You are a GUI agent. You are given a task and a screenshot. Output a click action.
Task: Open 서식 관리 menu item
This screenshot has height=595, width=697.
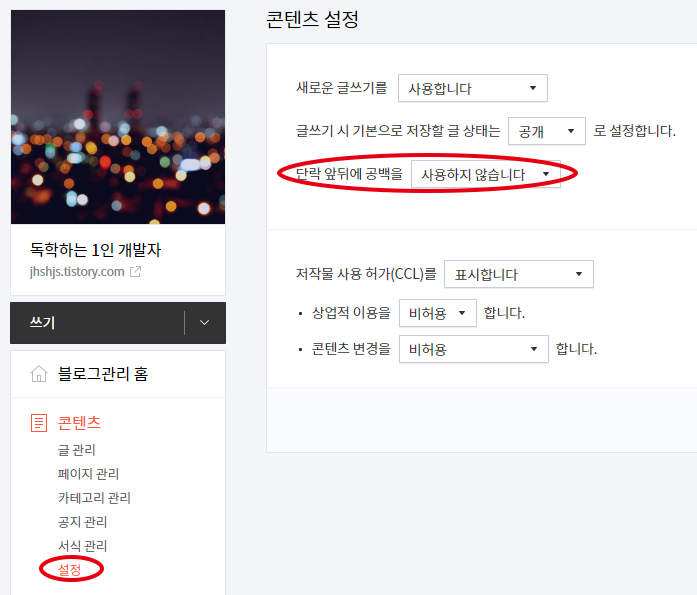(x=82, y=546)
